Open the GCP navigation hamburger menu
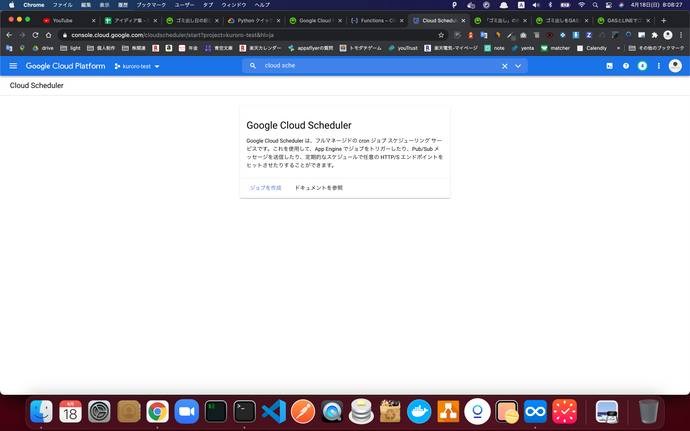 (x=13, y=66)
